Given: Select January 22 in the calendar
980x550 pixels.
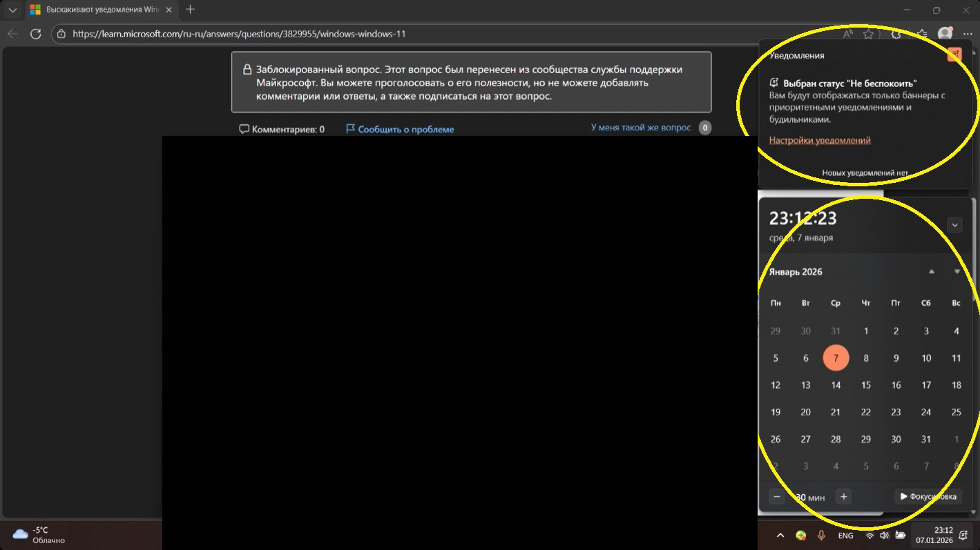Looking at the screenshot, I should pos(866,412).
